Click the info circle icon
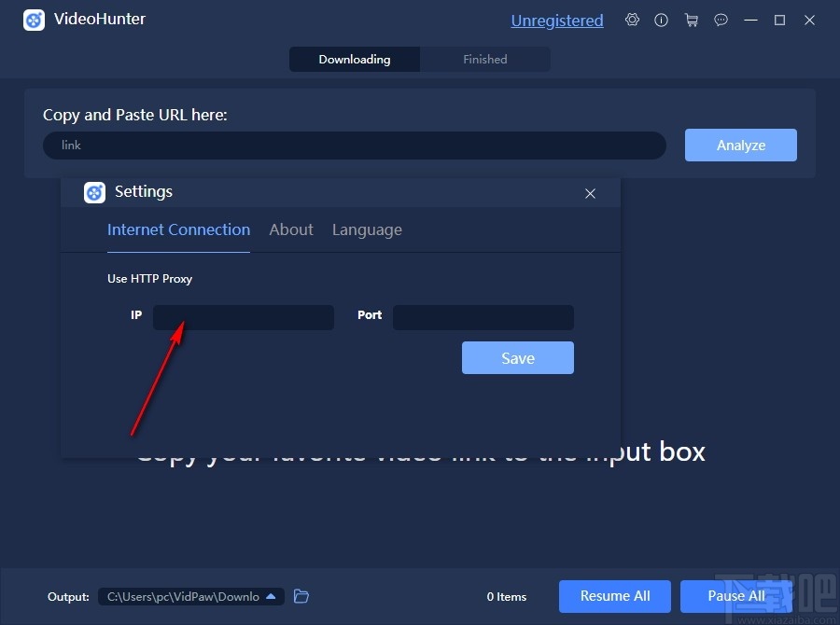 click(661, 21)
